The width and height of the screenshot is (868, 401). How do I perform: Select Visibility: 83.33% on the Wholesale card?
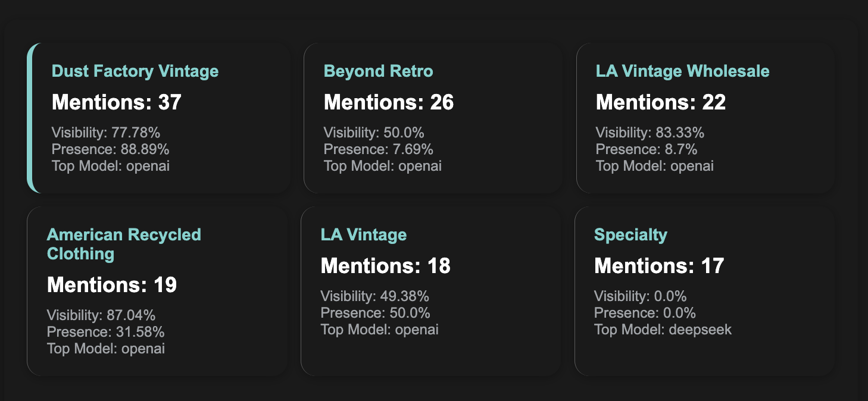(650, 133)
